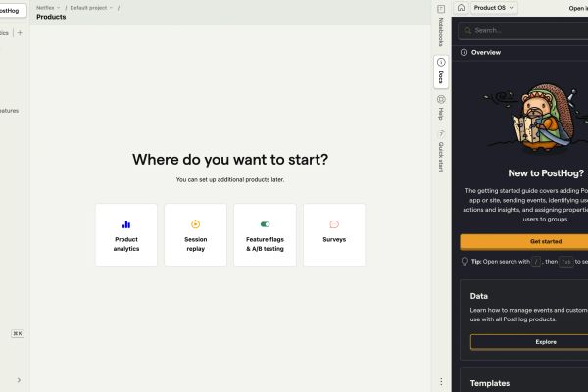Click the Quick start tab icon

click(x=441, y=133)
